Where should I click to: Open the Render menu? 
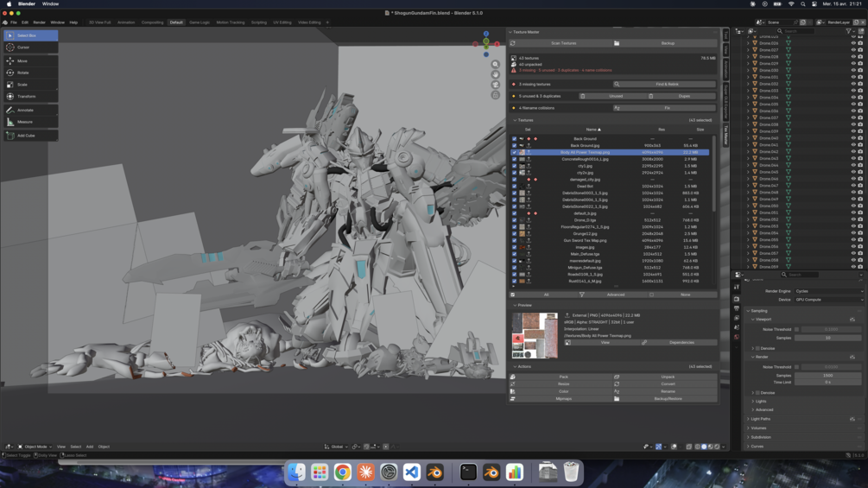[40, 22]
